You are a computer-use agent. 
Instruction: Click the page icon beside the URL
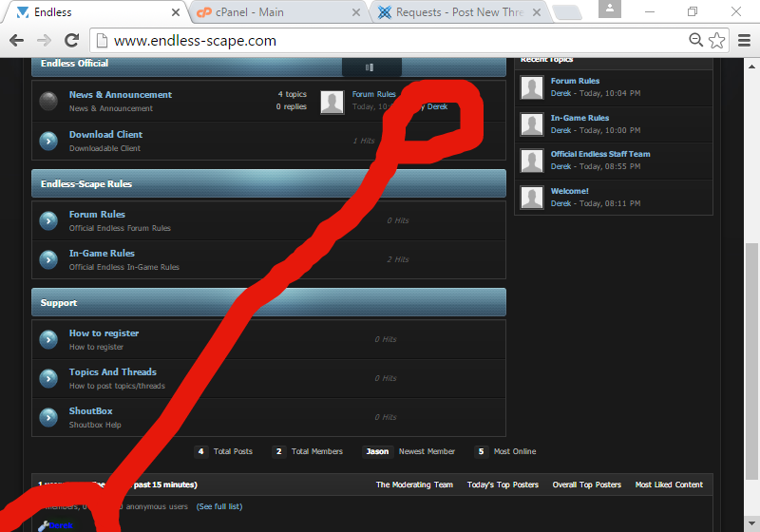(102, 41)
